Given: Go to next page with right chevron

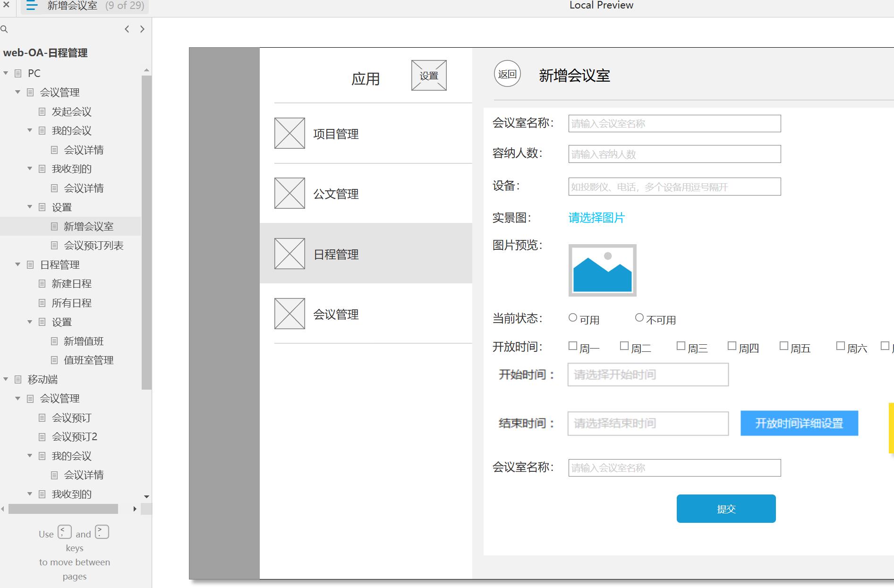Looking at the screenshot, I should click(142, 29).
